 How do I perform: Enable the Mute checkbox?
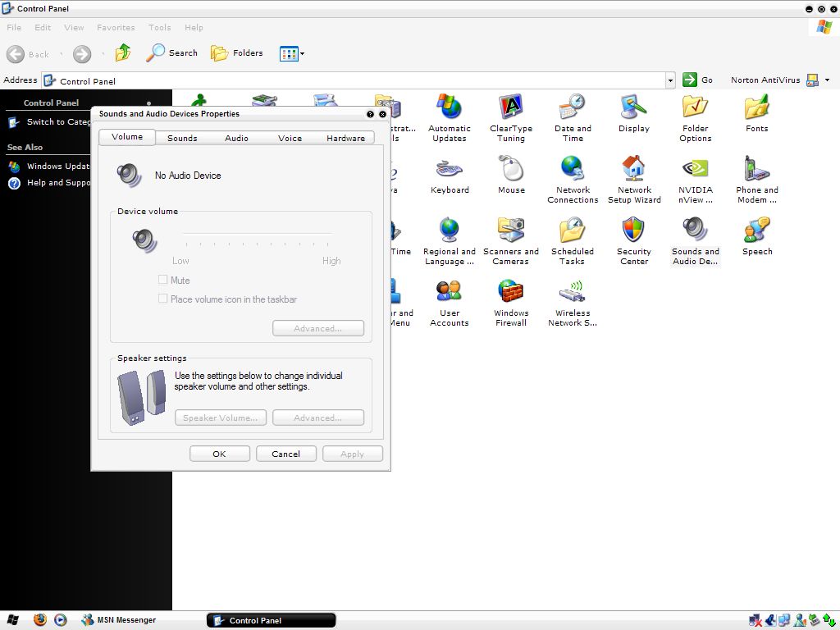[x=163, y=280]
